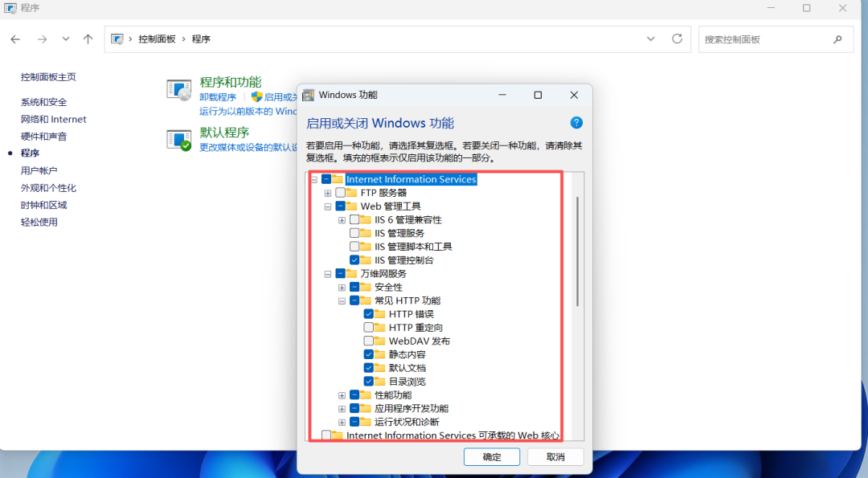868x478 pixels.
Task: Open 时钟和区域 category
Action: pyautogui.click(x=43, y=205)
